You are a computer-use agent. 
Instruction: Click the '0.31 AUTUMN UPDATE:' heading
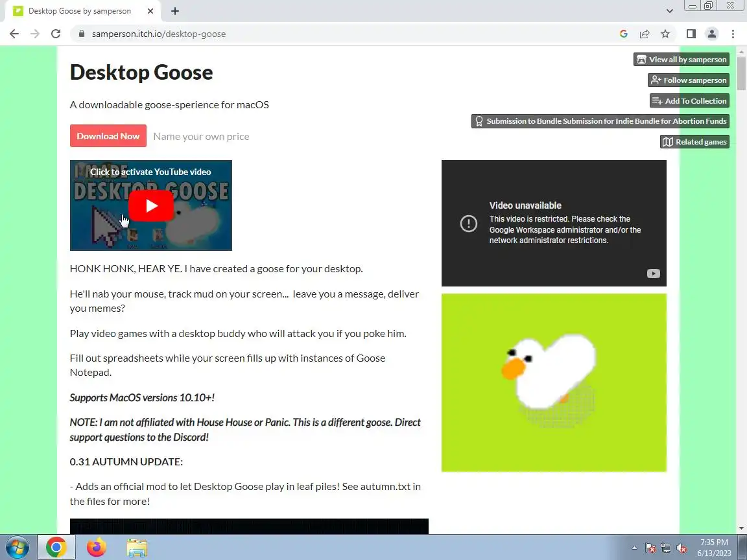pyautogui.click(x=126, y=462)
